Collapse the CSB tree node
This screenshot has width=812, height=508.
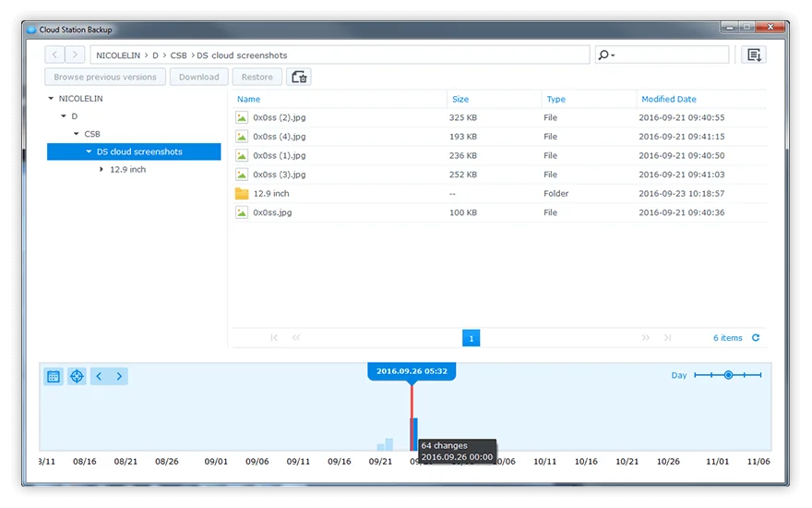click(77, 134)
